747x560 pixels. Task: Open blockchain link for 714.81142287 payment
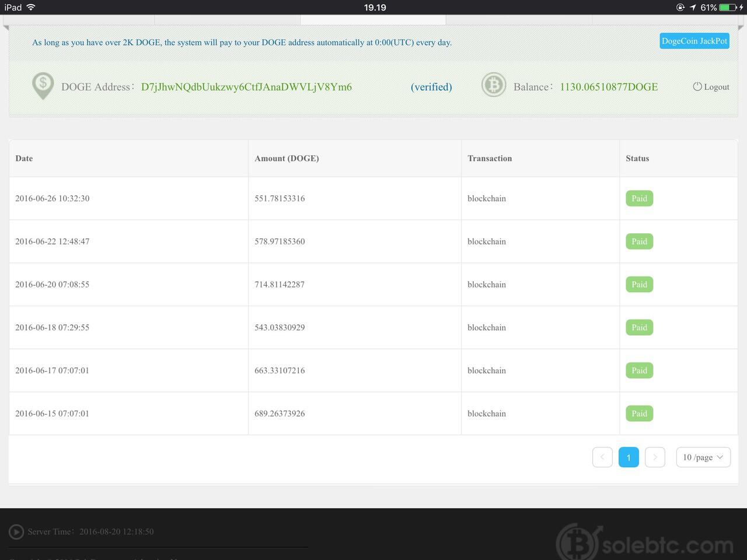(x=487, y=285)
